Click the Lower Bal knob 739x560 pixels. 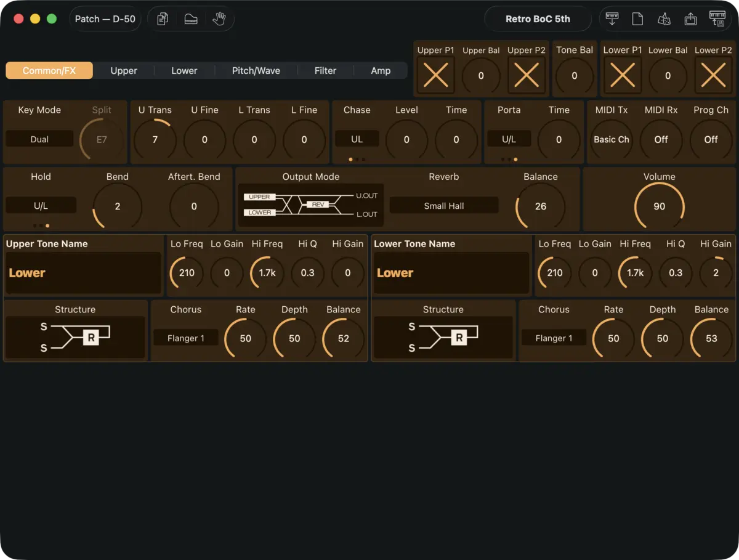668,76
